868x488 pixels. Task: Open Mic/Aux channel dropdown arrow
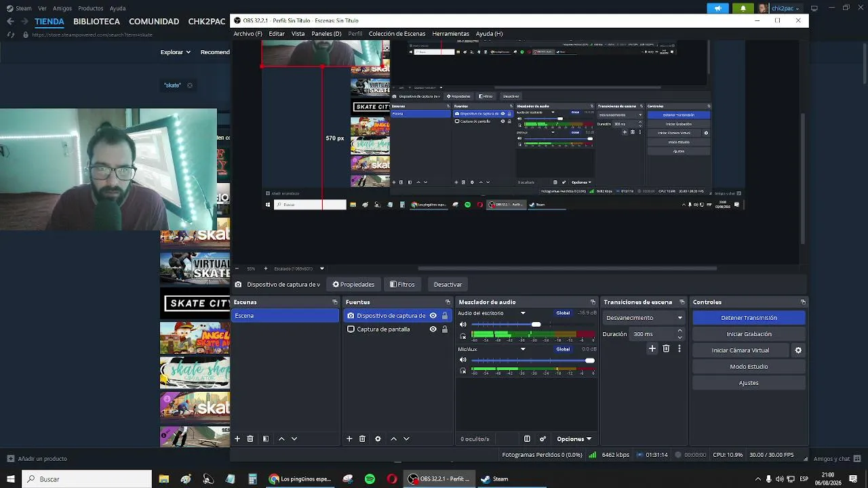click(x=523, y=349)
